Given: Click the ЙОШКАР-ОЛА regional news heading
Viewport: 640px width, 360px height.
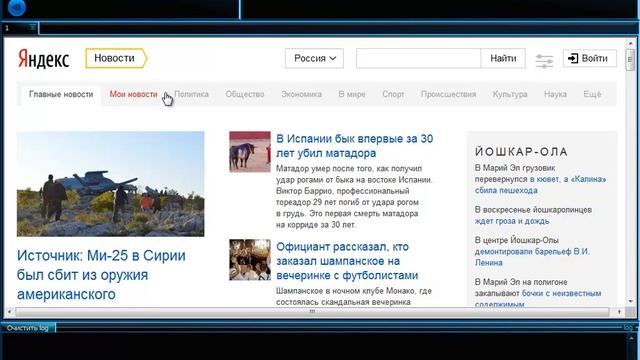Looking at the screenshot, I should coord(521,152).
